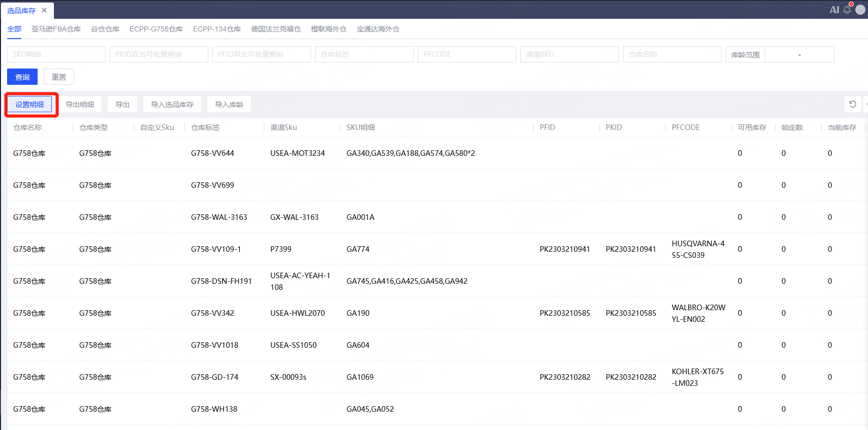Image resolution: width=868 pixels, height=430 pixels.
Task: Open the notification bell
Action: [x=847, y=10]
